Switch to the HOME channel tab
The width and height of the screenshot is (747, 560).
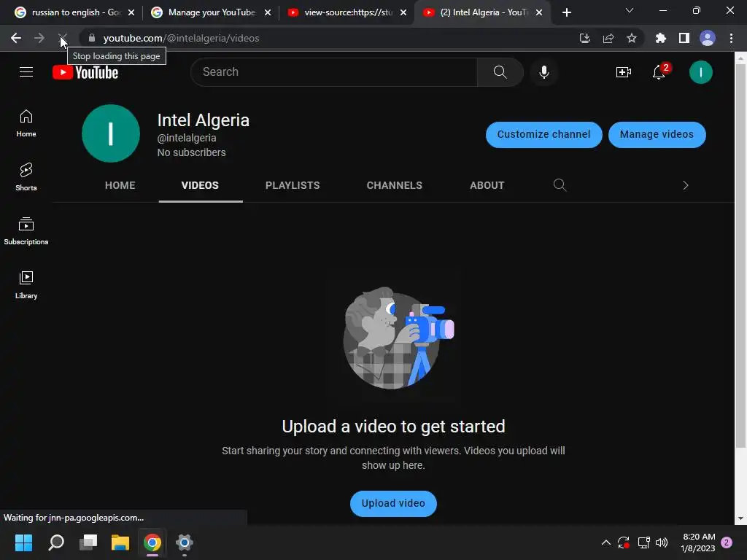pos(120,185)
